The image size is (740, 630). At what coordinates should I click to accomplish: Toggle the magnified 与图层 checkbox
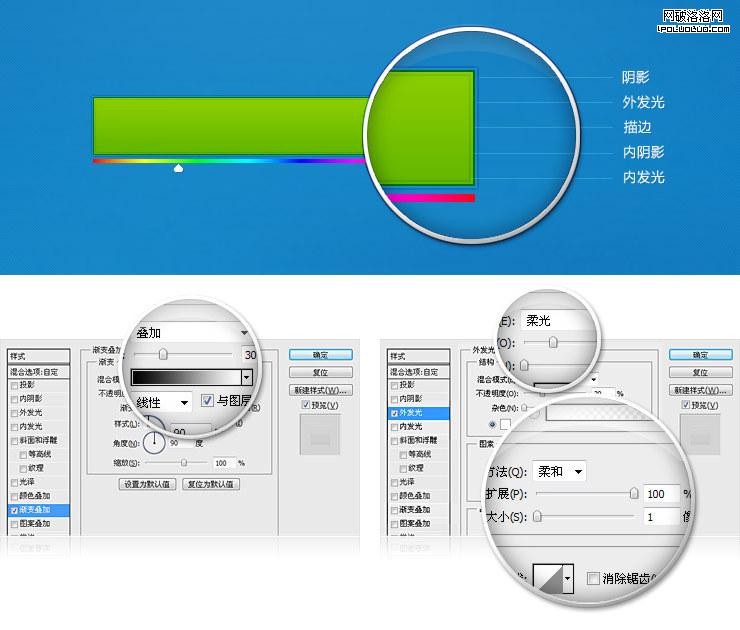click(x=207, y=401)
